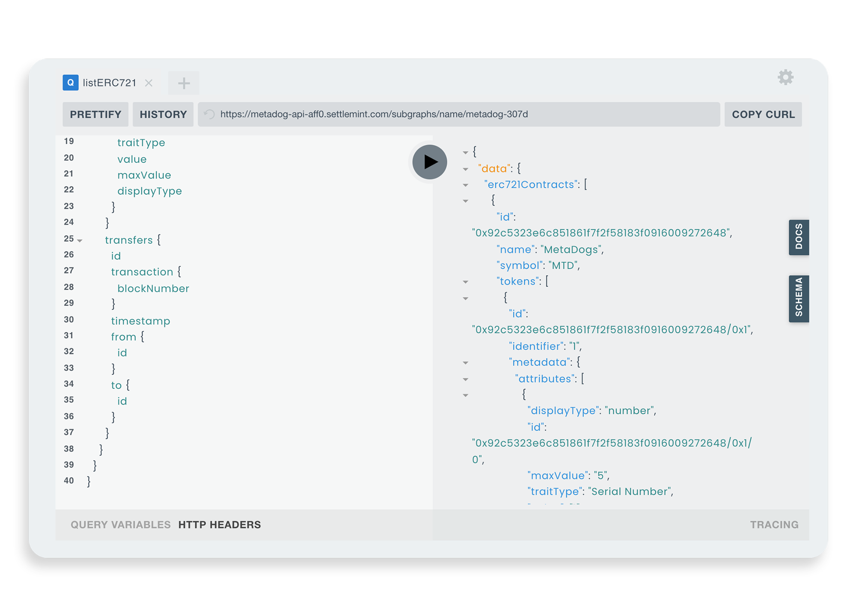Switch to the QUERY VARIABLES tab
The width and height of the screenshot is (856, 616).
tap(120, 524)
